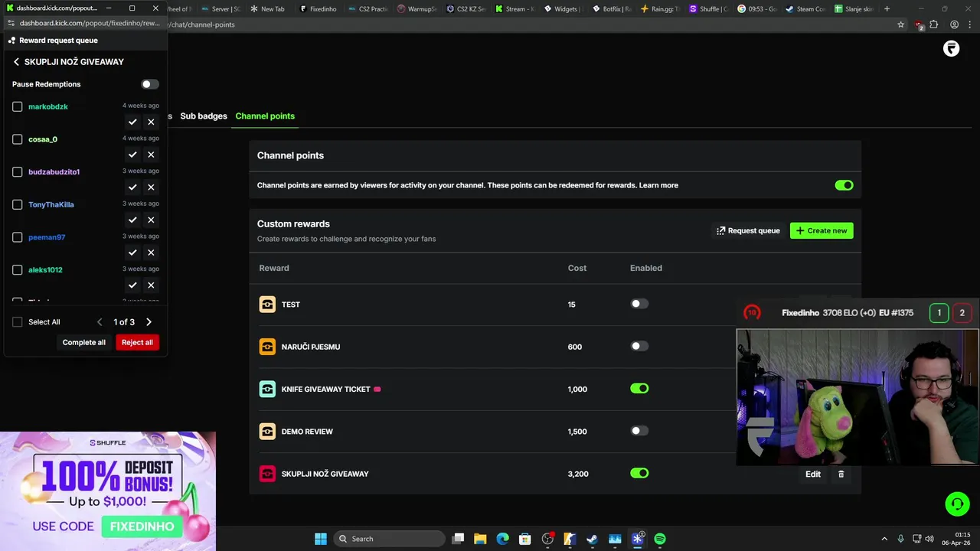Enable the DEMO REVIEW reward toggle
Screen dimensions: 980x551
point(639,431)
